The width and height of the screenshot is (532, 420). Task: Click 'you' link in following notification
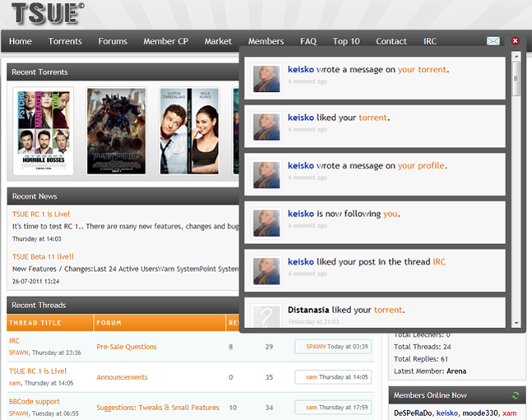391,214
